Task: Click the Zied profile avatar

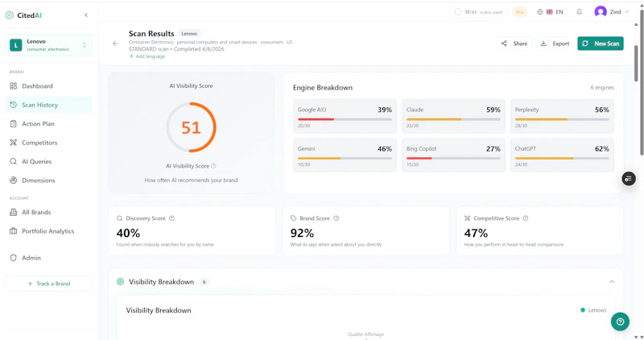Action: point(601,12)
